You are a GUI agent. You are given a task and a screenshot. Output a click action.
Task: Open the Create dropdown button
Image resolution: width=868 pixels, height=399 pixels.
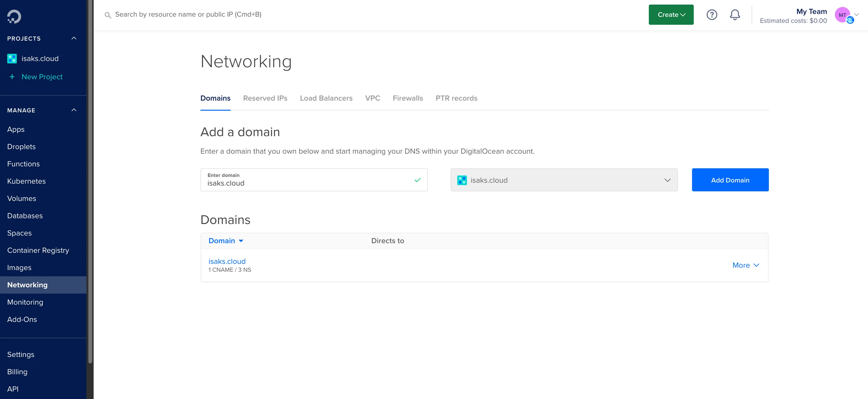coord(671,14)
